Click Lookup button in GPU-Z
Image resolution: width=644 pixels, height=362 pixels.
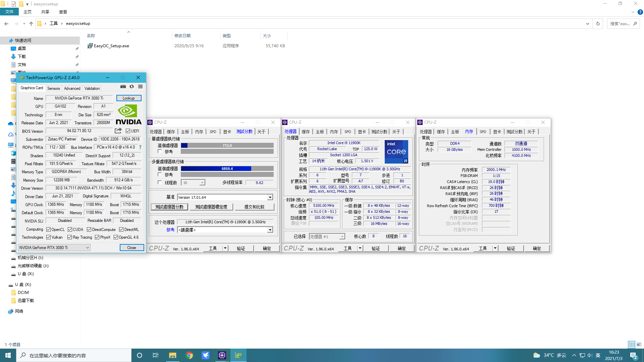(x=129, y=98)
